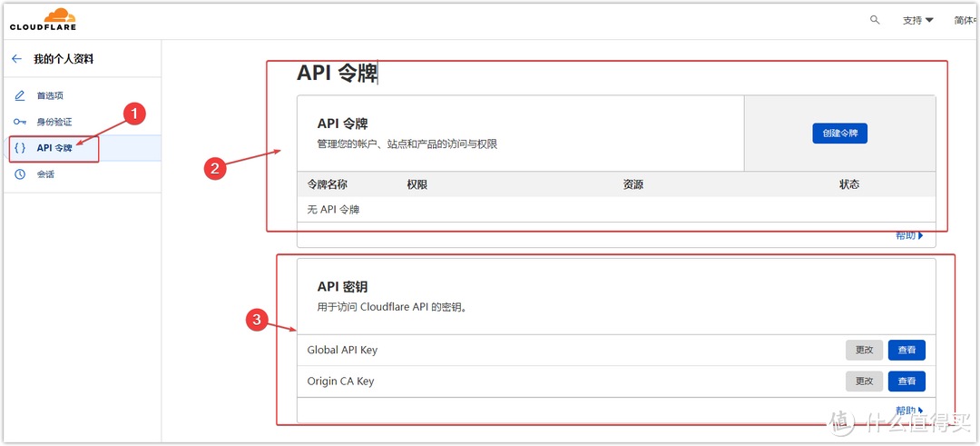
Task: Go to 身份验证 in the sidebar
Action: pyautogui.click(x=54, y=122)
